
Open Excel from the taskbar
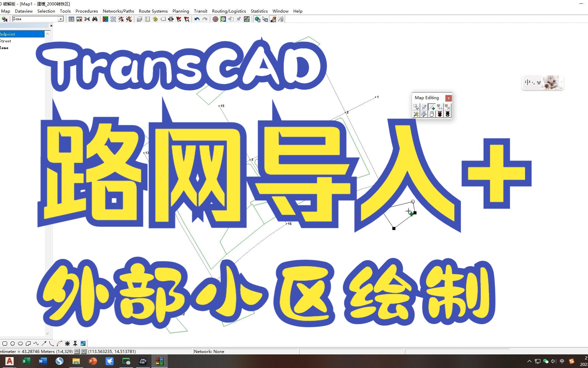[x=26, y=361]
